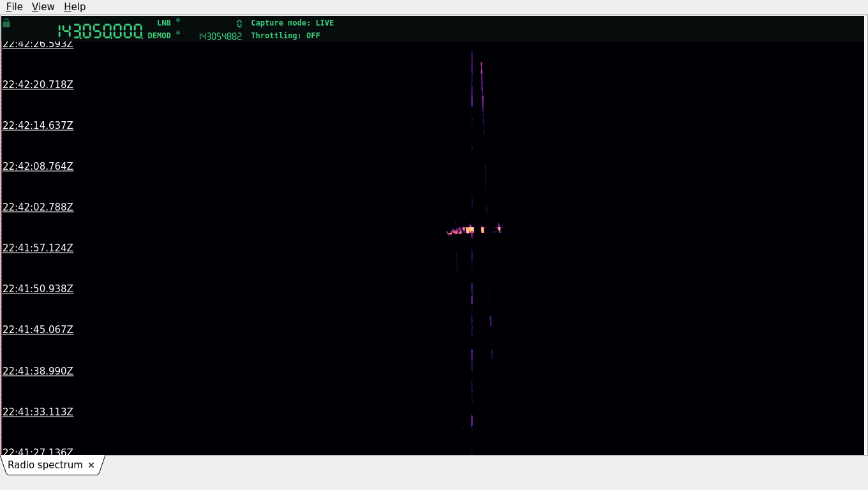
Task: Toggle the LNB frequency lock icon
Action: 178,20
